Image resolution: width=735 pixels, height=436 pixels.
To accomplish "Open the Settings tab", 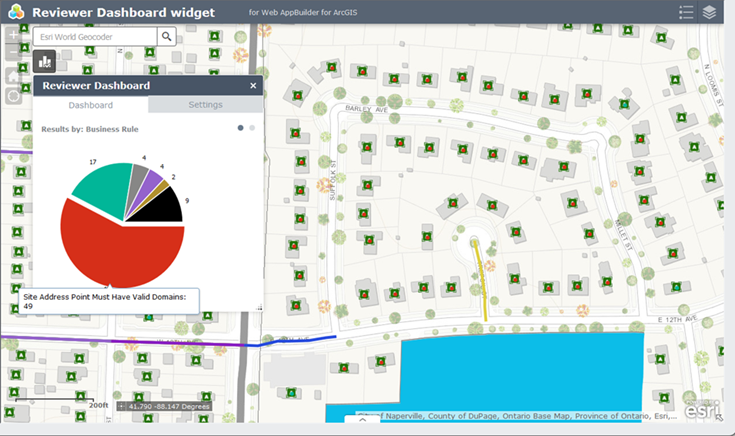I will click(205, 105).
